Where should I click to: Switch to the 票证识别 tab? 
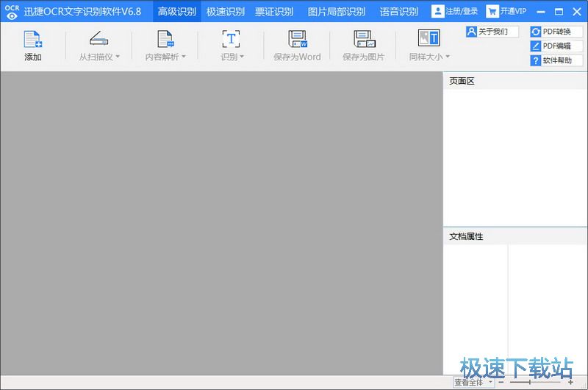pos(274,11)
